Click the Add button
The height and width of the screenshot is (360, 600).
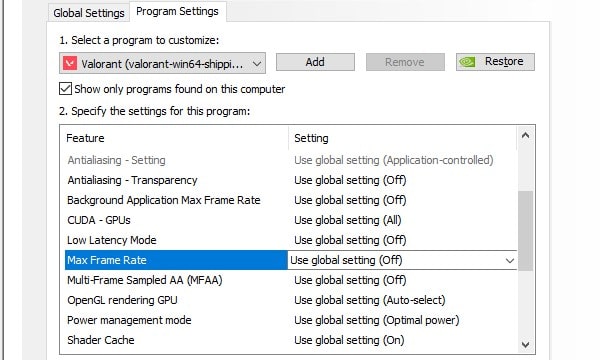pyautogui.click(x=315, y=62)
